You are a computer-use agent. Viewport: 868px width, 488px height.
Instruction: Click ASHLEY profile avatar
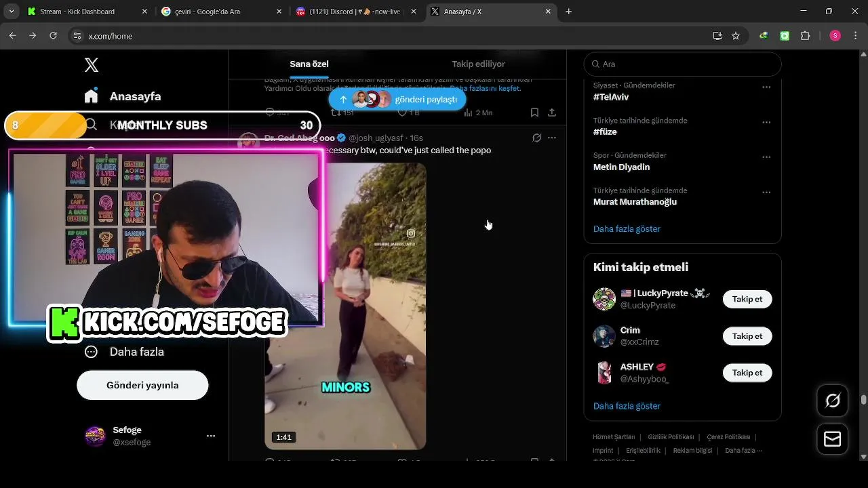coord(604,373)
